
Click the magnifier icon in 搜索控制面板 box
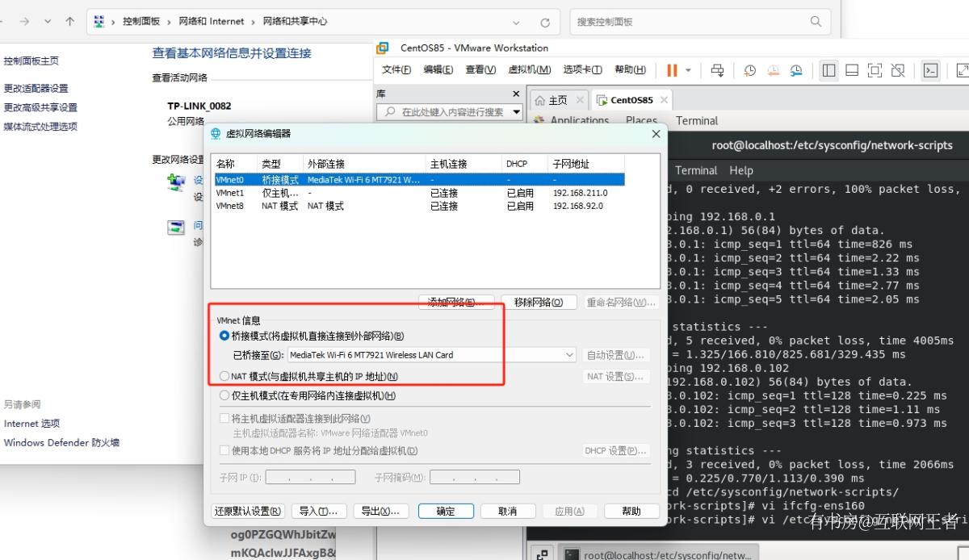(816, 22)
